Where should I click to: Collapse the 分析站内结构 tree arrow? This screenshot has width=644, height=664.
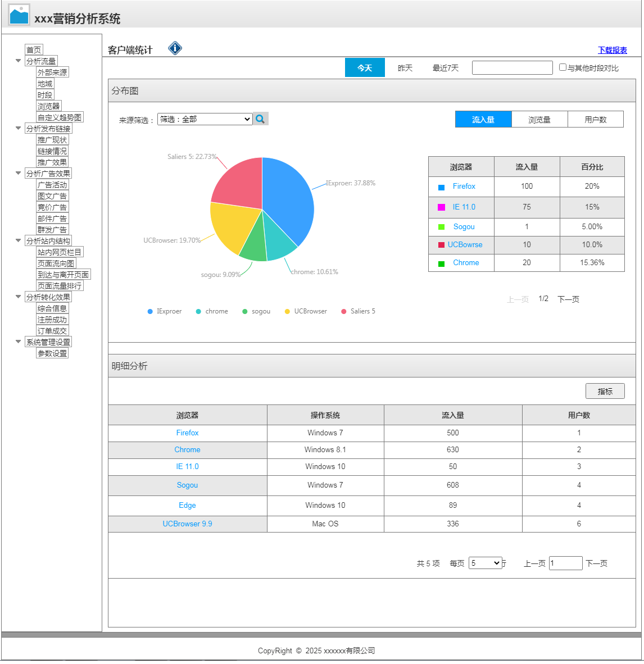pyautogui.click(x=18, y=240)
